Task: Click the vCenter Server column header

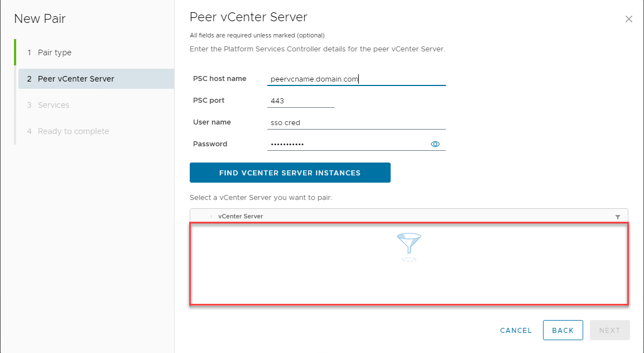Action: 241,216
